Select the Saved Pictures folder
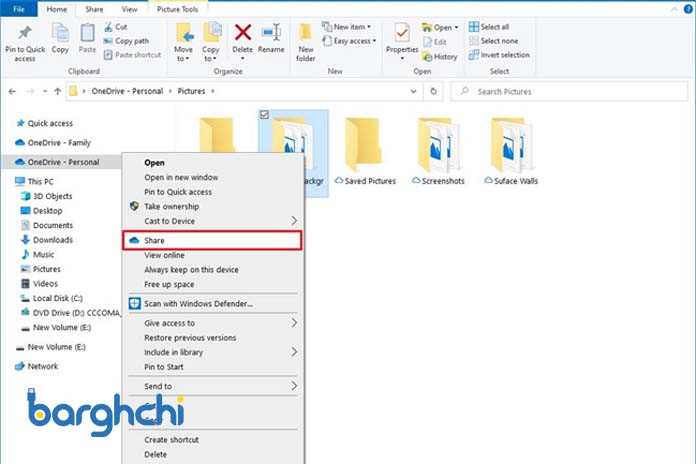The image size is (696, 464). [x=364, y=151]
